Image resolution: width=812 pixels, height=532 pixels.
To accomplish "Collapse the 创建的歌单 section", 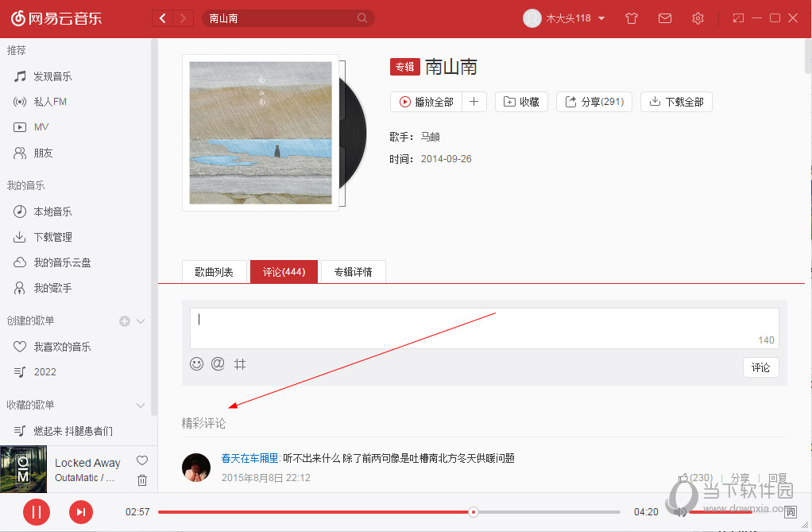I will (141, 320).
